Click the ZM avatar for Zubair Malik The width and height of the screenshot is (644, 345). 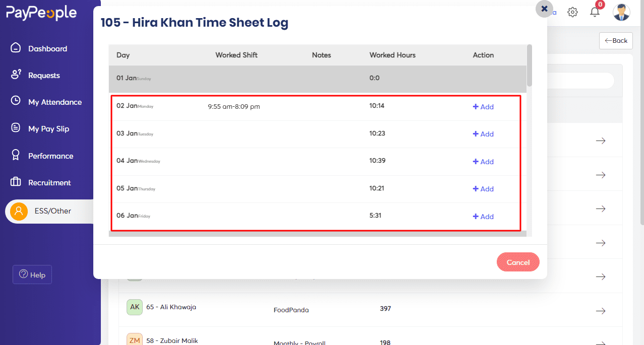click(x=135, y=339)
